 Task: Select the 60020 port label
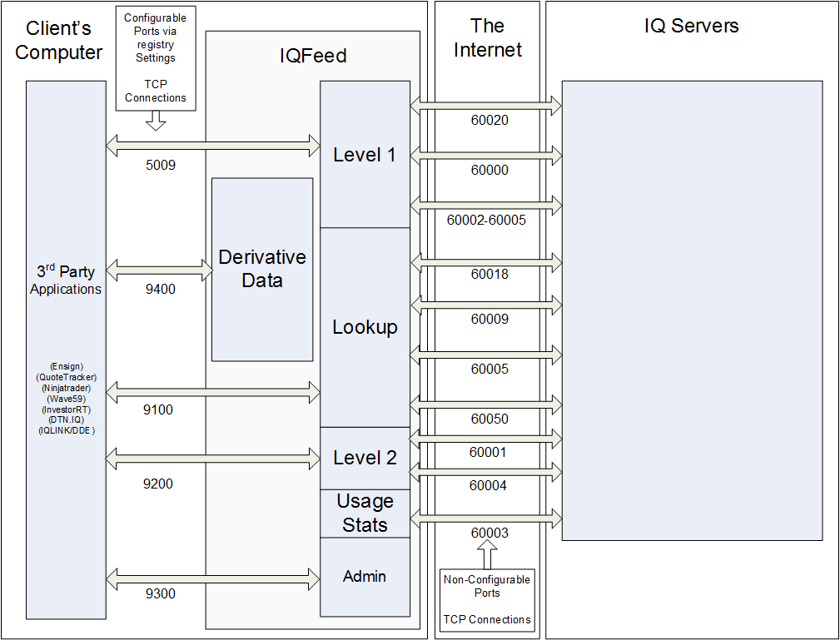pyautogui.click(x=490, y=120)
